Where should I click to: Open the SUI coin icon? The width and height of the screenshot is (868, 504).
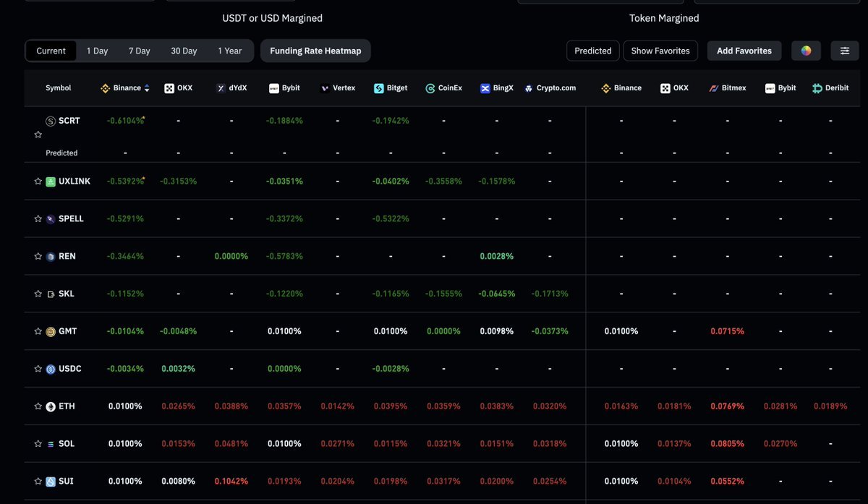(51, 482)
